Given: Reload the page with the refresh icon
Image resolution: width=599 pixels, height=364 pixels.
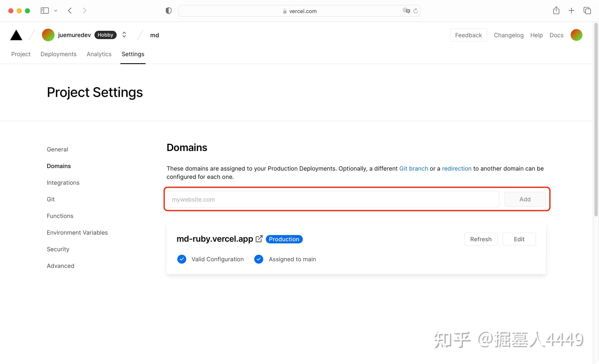Looking at the screenshot, I should (416, 11).
